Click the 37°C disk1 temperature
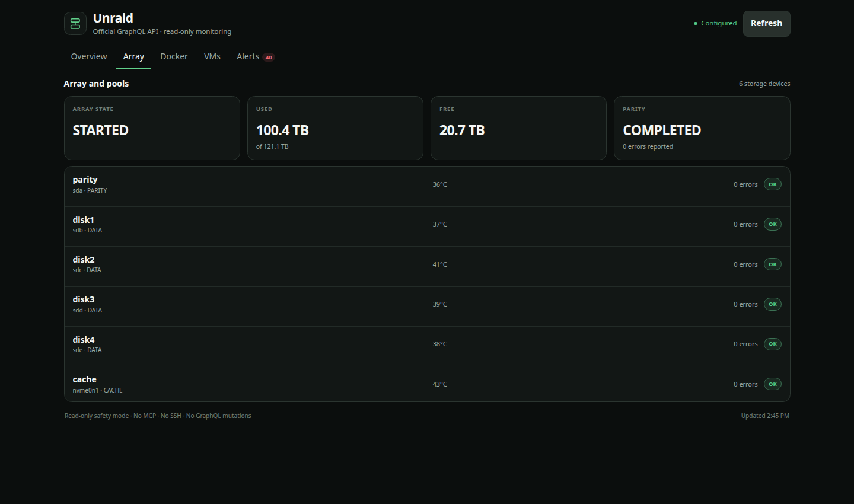This screenshot has height=504, width=854. (x=439, y=224)
